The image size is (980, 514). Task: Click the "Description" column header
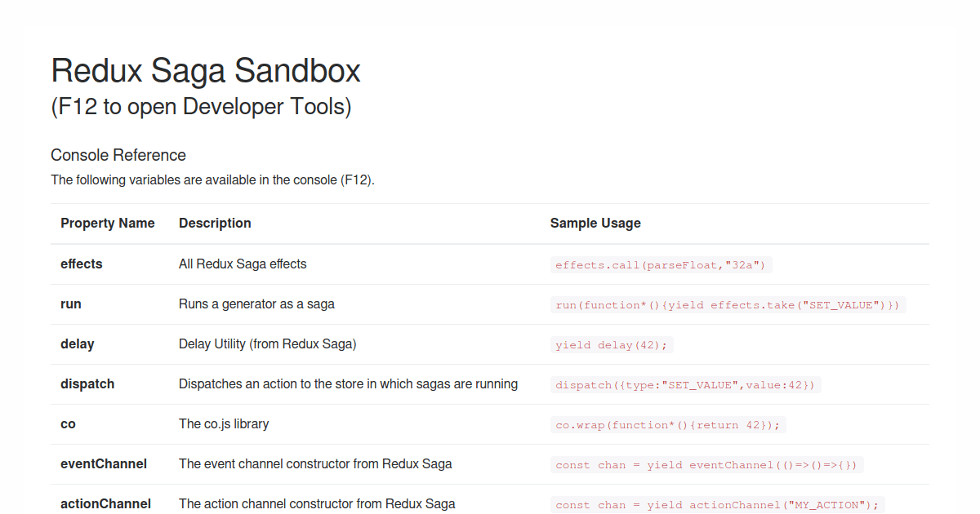215,223
